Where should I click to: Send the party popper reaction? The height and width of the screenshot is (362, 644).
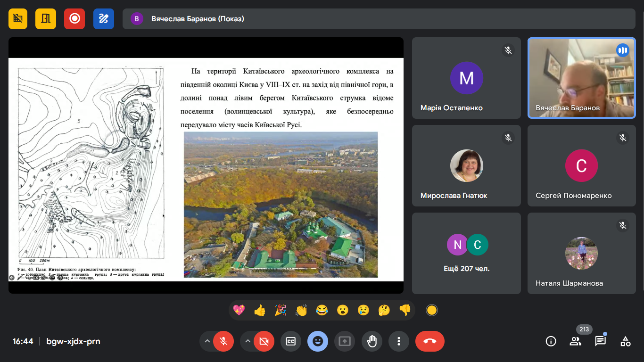(x=281, y=310)
